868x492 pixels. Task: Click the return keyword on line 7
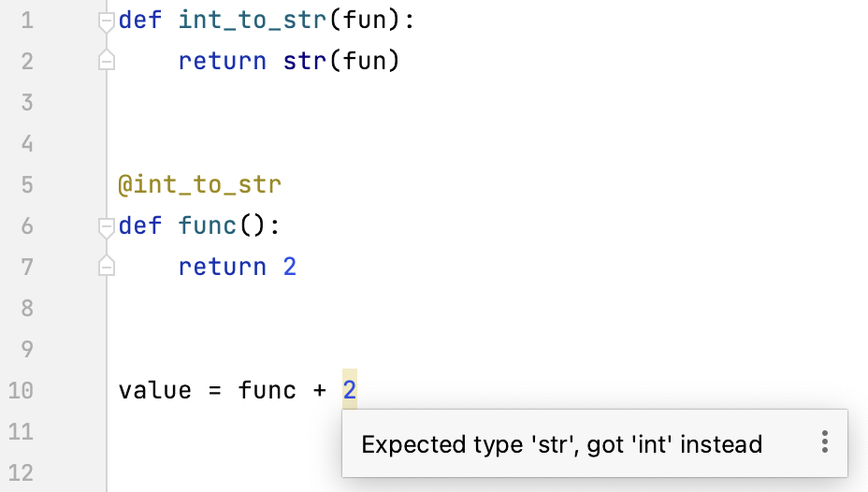(222, 268)
